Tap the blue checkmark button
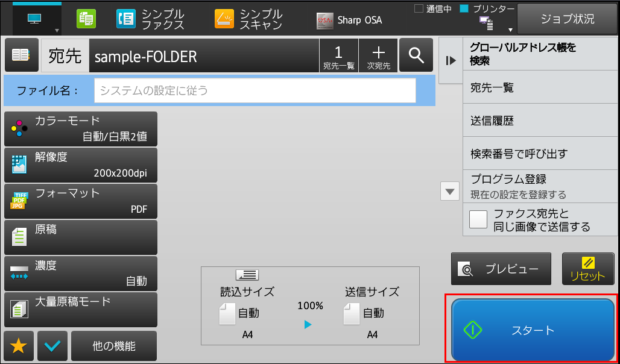Image resolution: width=620 pixels, height=364 pixels. click(x=52, y=346)
